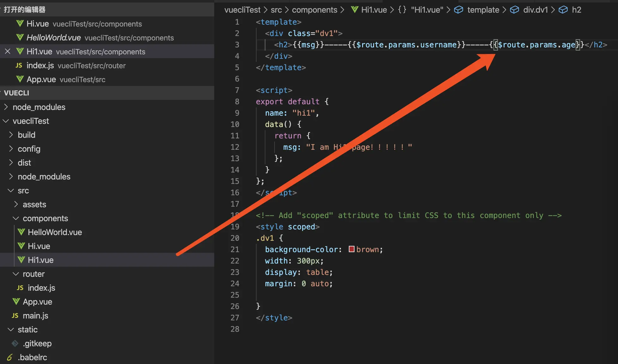Image resolution: width=618 pixels, height=364 pixels.
Task: Close the Hi1.vue open editor entry
Action: 8,51
